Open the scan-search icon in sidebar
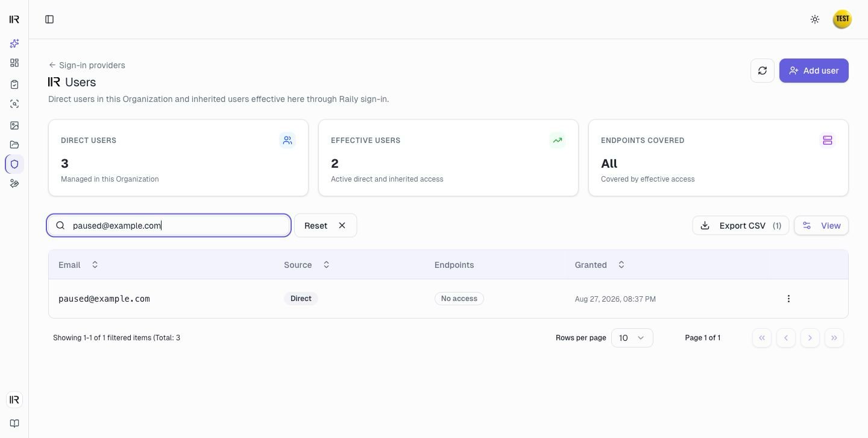868x438 pixels. (x=14, y=104)
